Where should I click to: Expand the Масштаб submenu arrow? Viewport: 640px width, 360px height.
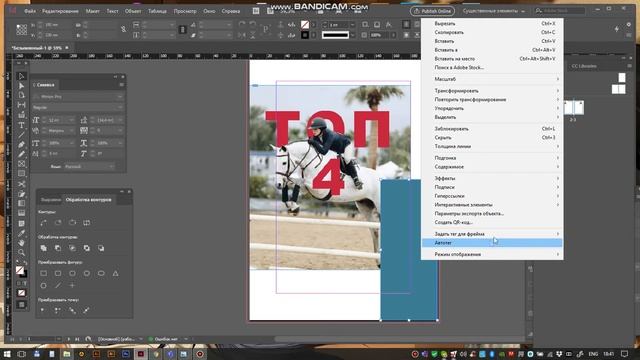click(558, 79)
